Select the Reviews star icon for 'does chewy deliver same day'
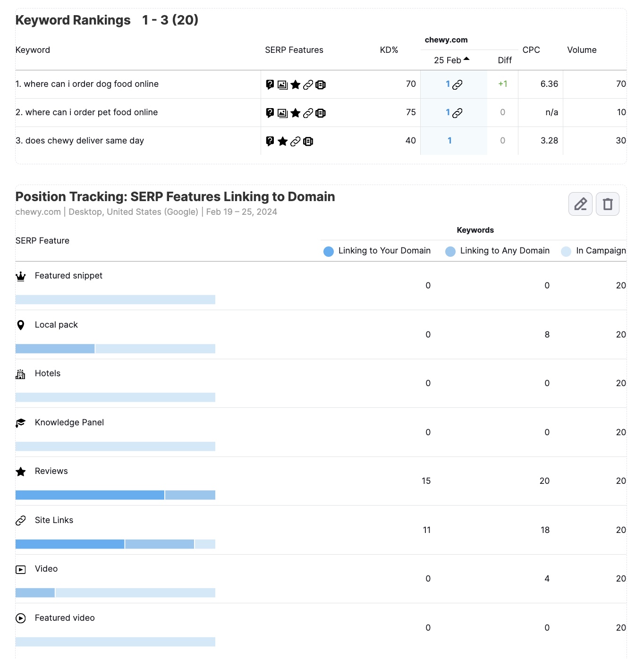Viewport: 644px width, 659px height. [x=282, y=141]
